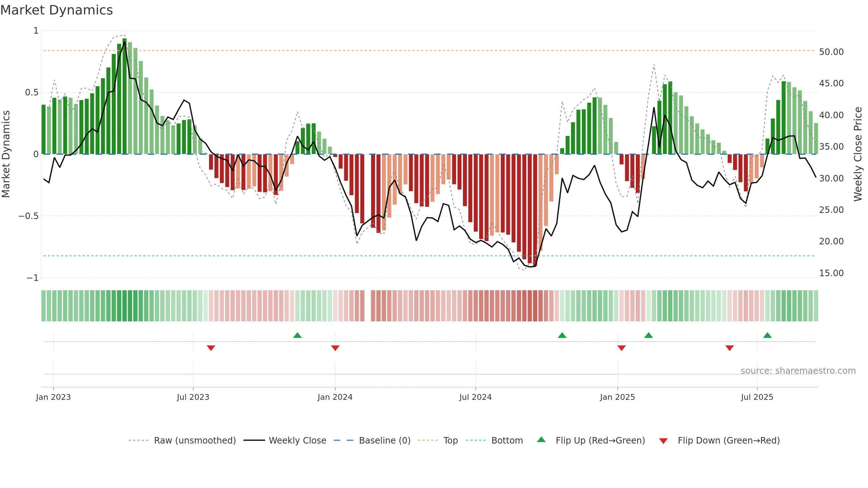Click the white gap in the heat strip
Image resolution: width=868 pixels, height=488 pixels.
[x=368, y=306]
